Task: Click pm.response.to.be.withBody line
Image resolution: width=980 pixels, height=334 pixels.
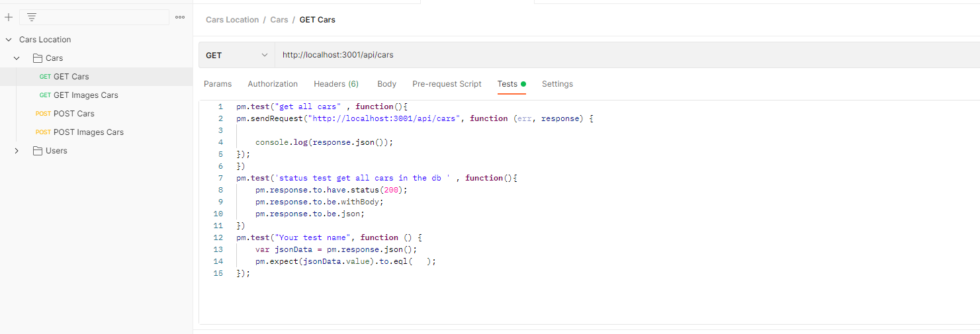Action: [320, 202]
